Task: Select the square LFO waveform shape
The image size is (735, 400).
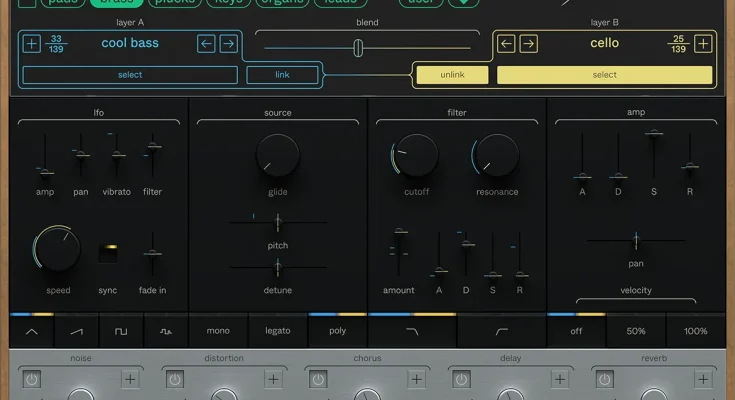Action: [x=121, y=330]
